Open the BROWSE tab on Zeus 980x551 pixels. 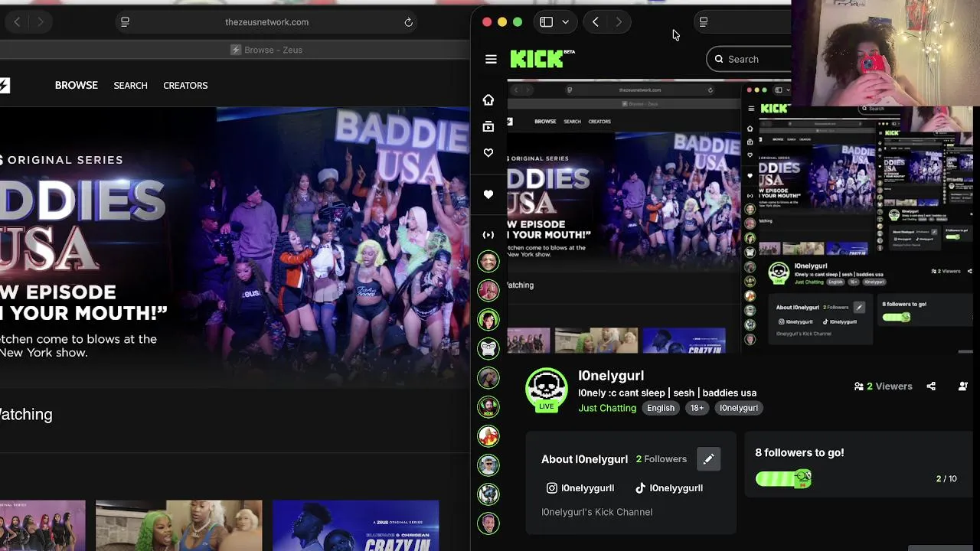pyautogui.click(x=77, y=86)
